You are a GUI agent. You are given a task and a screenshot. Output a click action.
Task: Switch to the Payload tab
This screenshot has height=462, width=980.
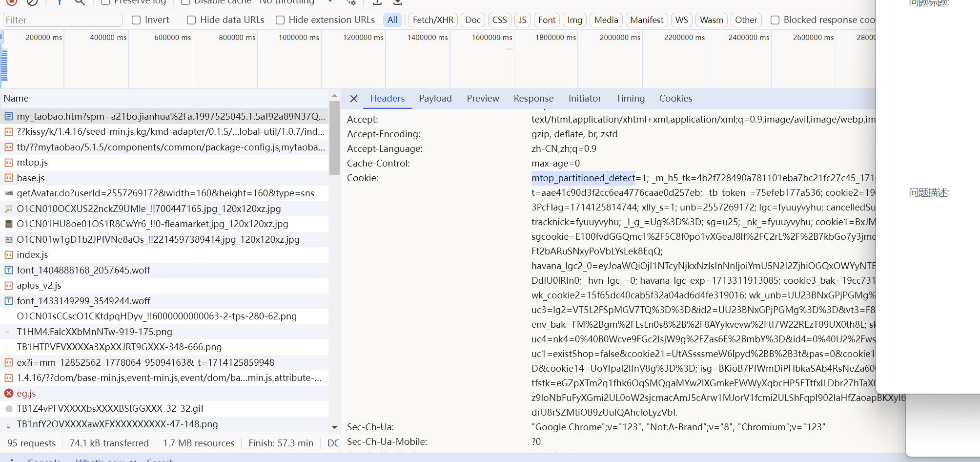tap(435, 99)
